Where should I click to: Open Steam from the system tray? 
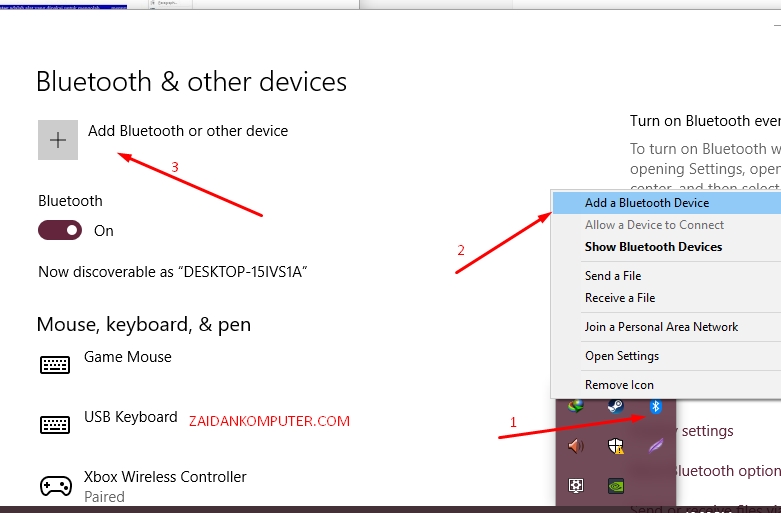[616, 406]
